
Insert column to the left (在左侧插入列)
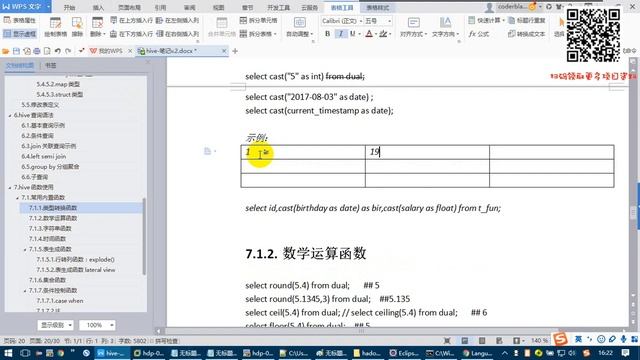click(x=178, y=20)
